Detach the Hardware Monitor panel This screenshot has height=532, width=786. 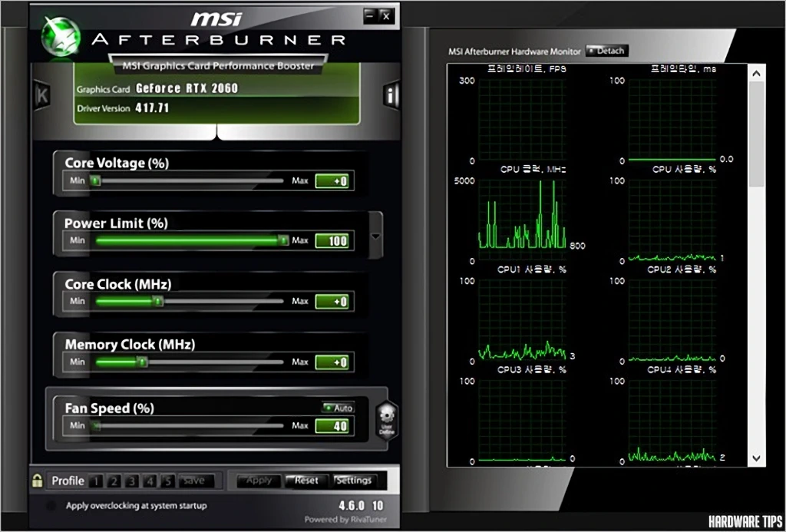pyautogui.click(x=606, y=51)
